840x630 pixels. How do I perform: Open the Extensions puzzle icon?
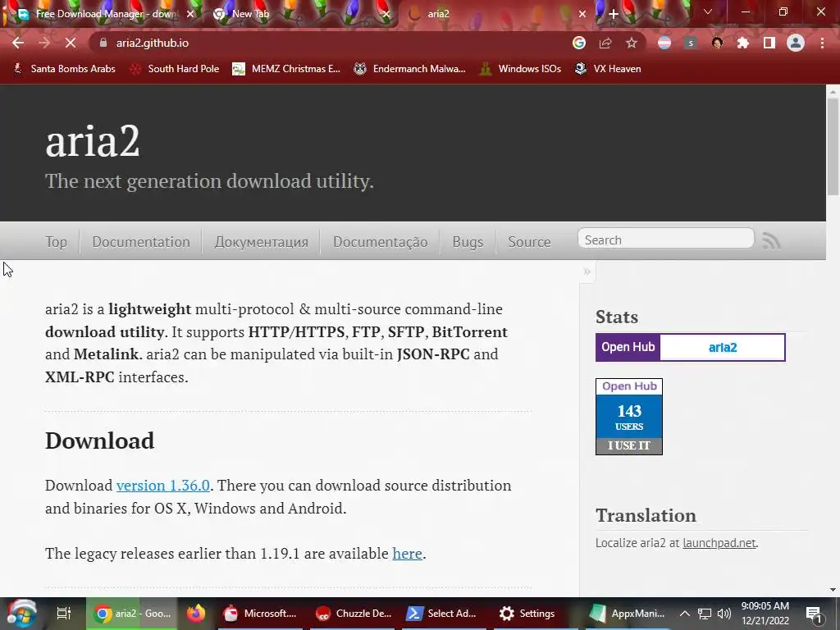(743, 43)
